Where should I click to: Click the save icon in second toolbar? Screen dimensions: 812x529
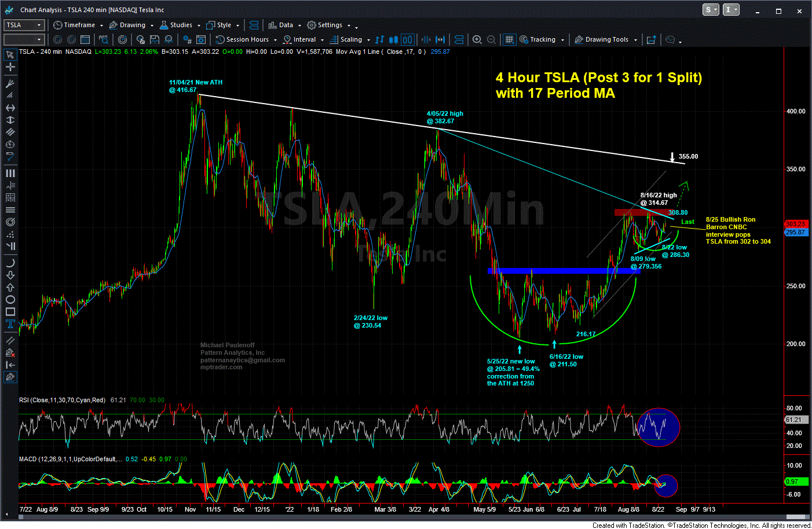(x=155, y=39)
